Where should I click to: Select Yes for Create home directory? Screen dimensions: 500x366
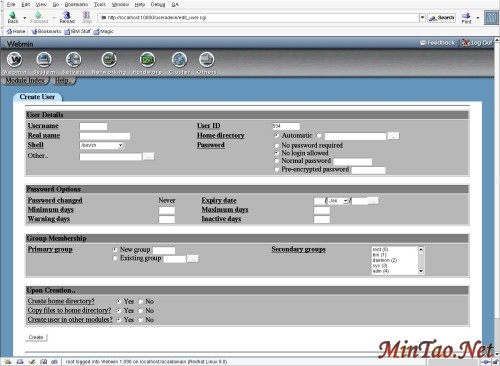point(119,301)
